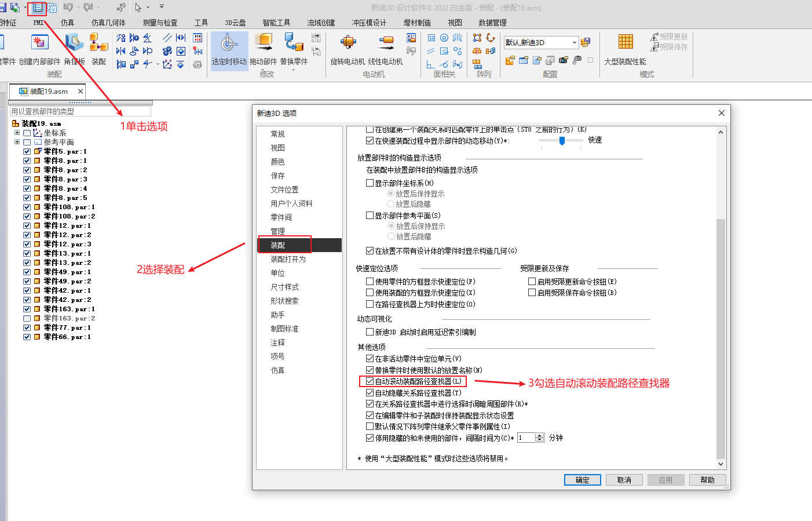Open the dropdown under 拖动部件
812x521 pixels.
click(264, 70)
